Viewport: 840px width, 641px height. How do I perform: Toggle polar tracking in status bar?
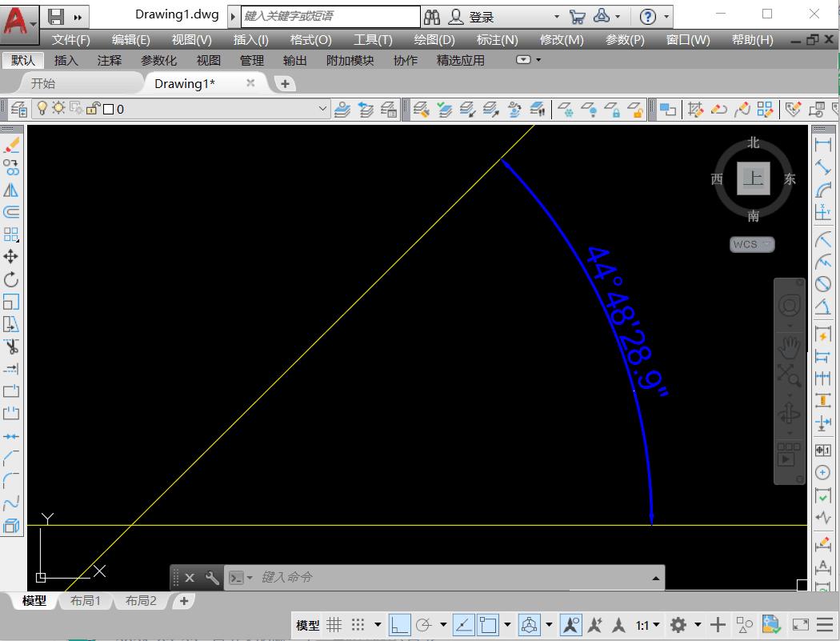pos(425,625)
